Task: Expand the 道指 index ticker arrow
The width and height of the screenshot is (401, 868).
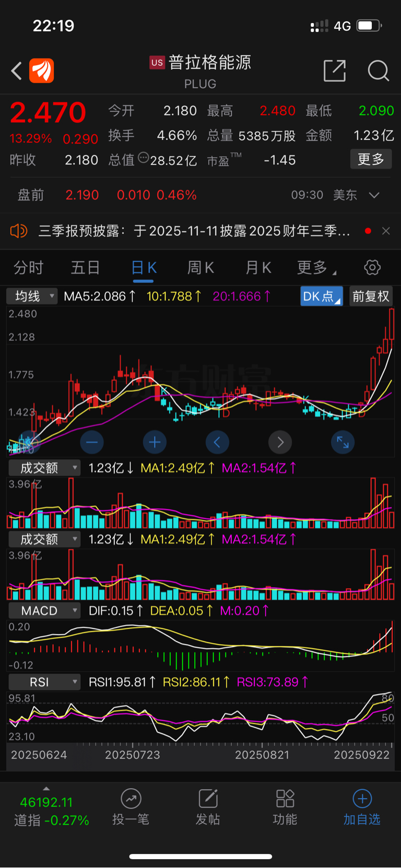Action: [46, 789]
